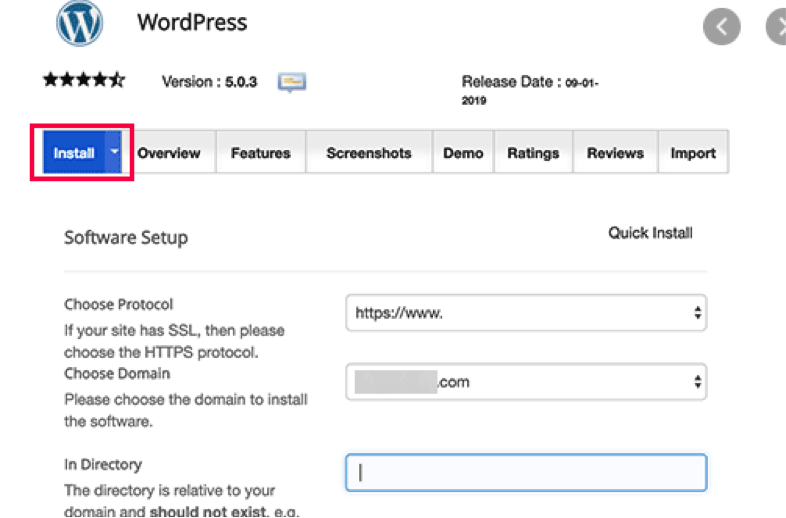Open the Reviews tab
The width and height of the screenshot is (786, 518).
(x=615, y=153)
